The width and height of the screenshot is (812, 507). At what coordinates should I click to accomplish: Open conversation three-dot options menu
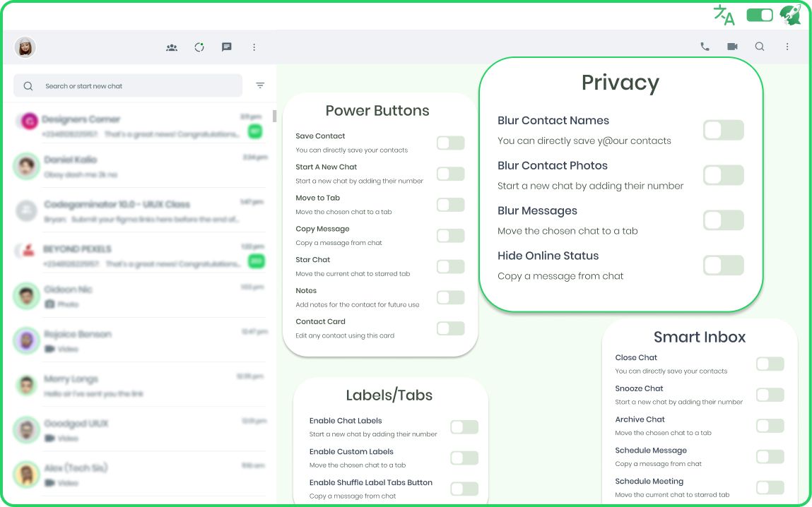tap(787, 47)
